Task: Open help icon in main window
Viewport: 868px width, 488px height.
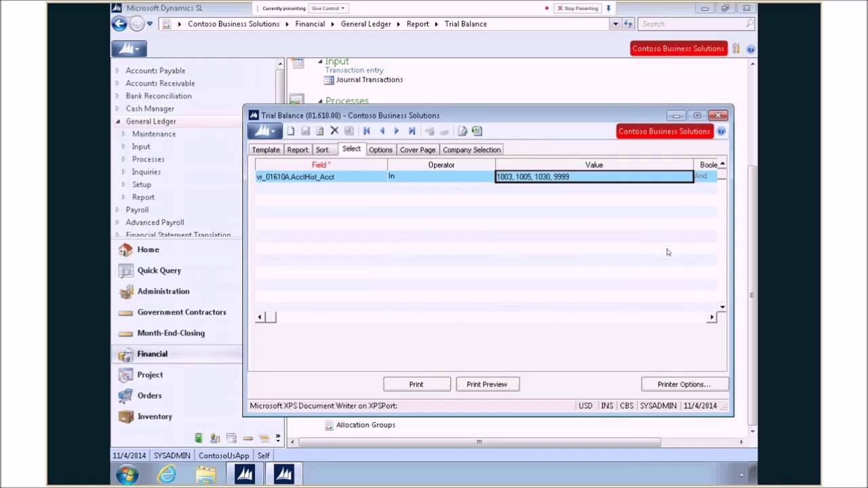Action: [x=751, y=49]
